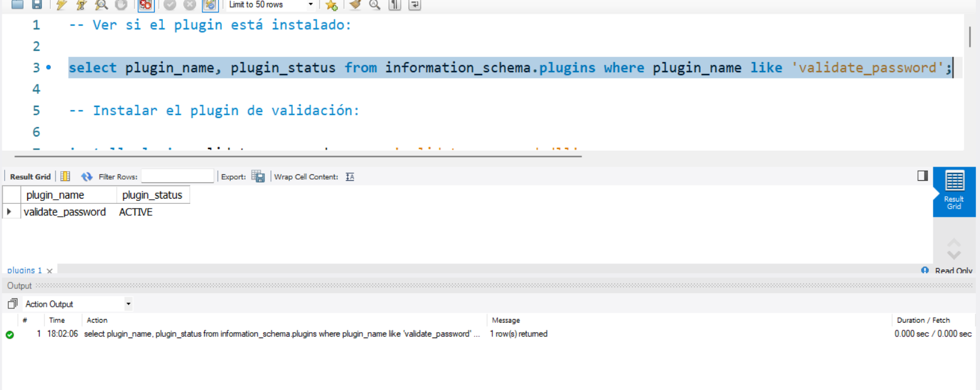Toggle invisible characters display (pilcrow icon)
The image size is (980, 390).
click(394, 5)
